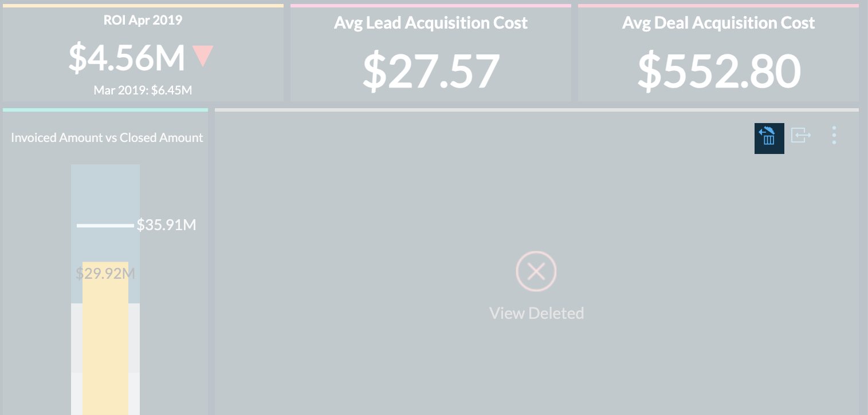Select the ROI Apr 2019 widget title
Image resolution: width=868 pixels, height=415 pixels.
(143, 21)
